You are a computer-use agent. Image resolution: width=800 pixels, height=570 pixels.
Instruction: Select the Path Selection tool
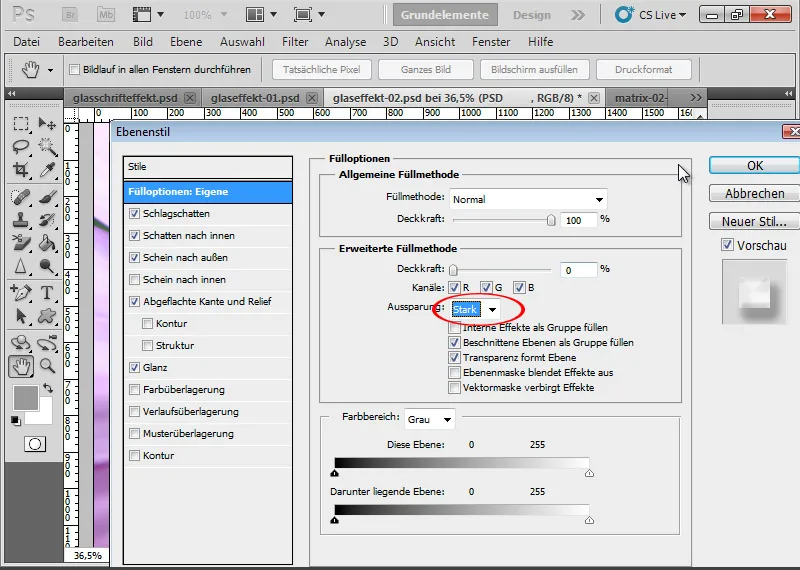click(x=20, y=316)
